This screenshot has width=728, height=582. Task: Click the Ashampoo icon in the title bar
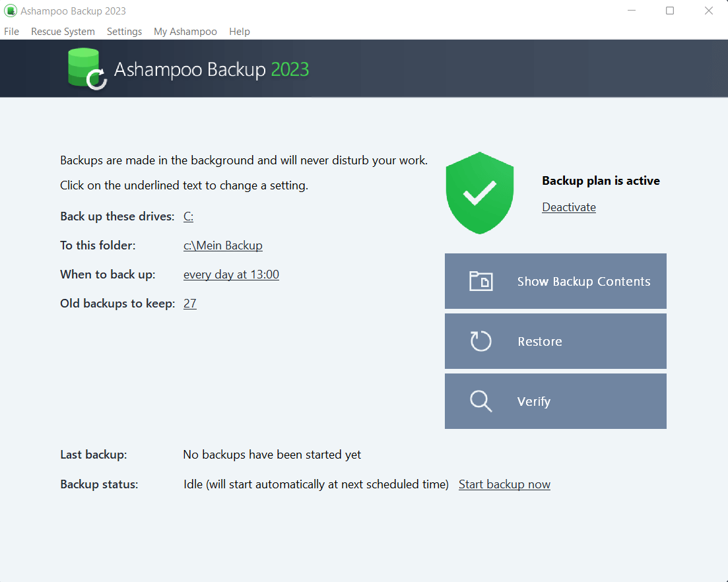[x=10, y=11]
